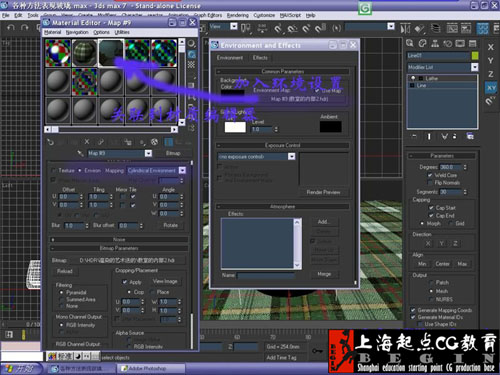The image size is (500, 375).
Task: Click Pin Stack icon under modifier stack
Action: click(414, 136)
